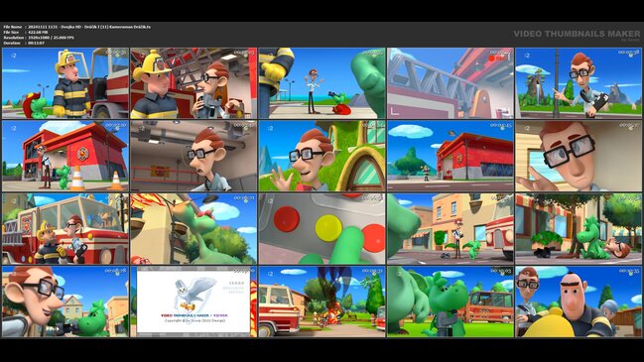The height and width of the screenshot is (362, 644).
Task: Select thumbnail of green dragon at flaming building
Action: pyautogui.click(x=193, y=229)
